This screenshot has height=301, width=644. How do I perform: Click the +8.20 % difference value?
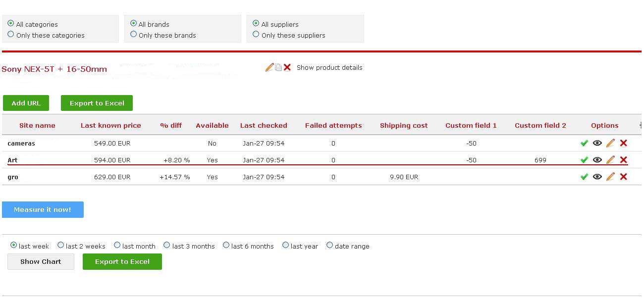(x=176, y=160)
